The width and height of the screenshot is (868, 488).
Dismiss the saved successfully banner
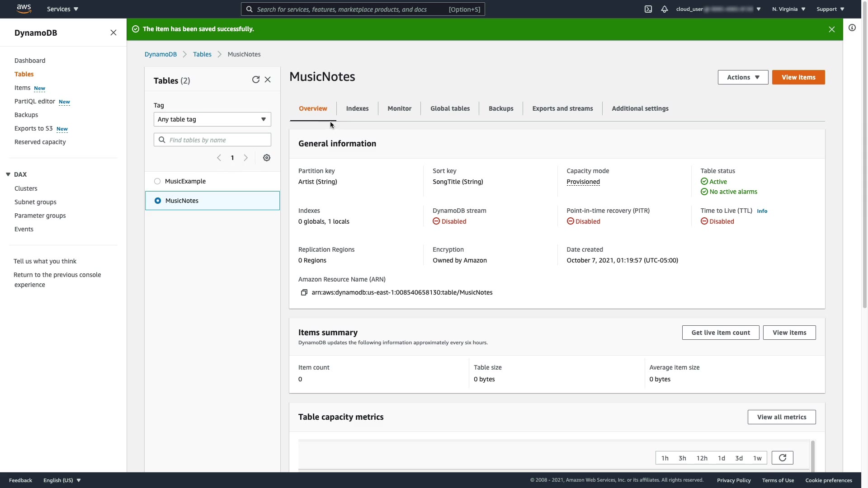(x=831, y=29)
